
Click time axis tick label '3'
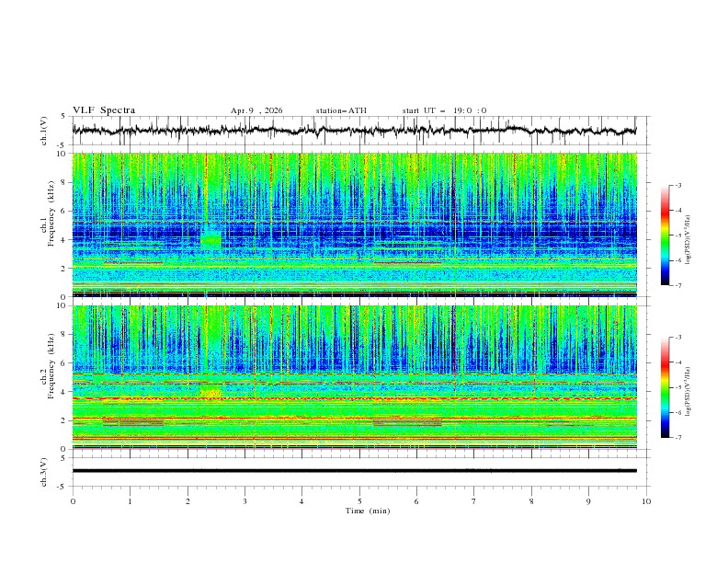point(245,501)
